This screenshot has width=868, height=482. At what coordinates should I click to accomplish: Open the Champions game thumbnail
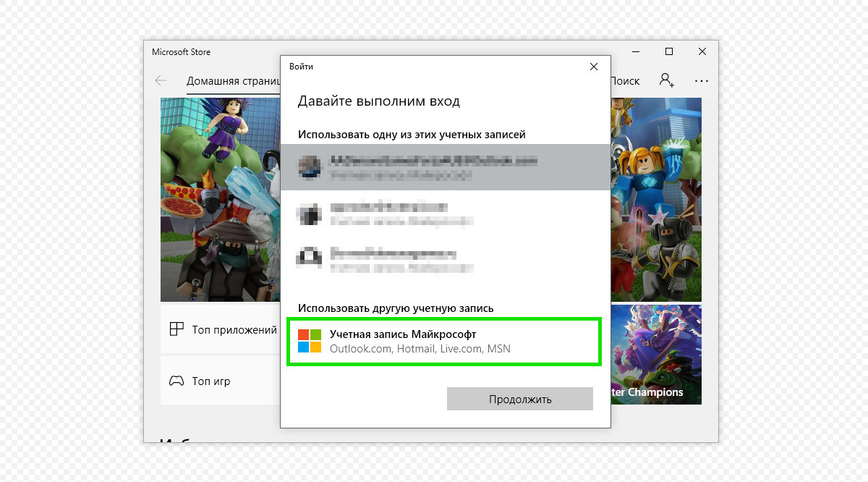655,353
